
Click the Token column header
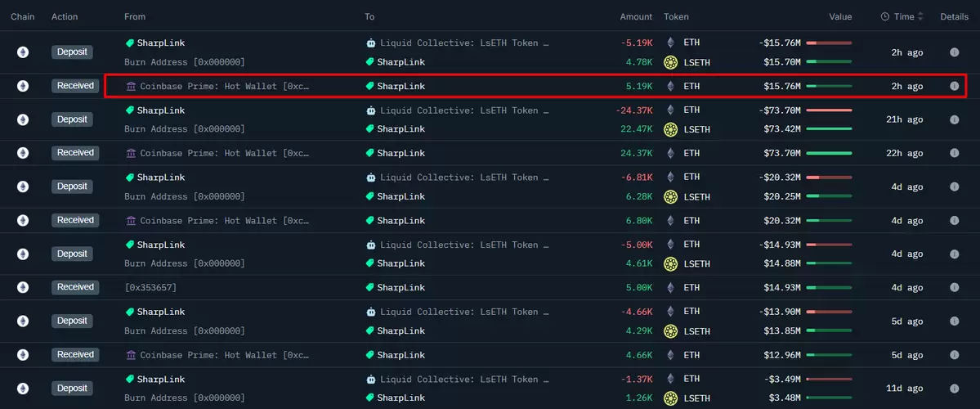[676, 17]
